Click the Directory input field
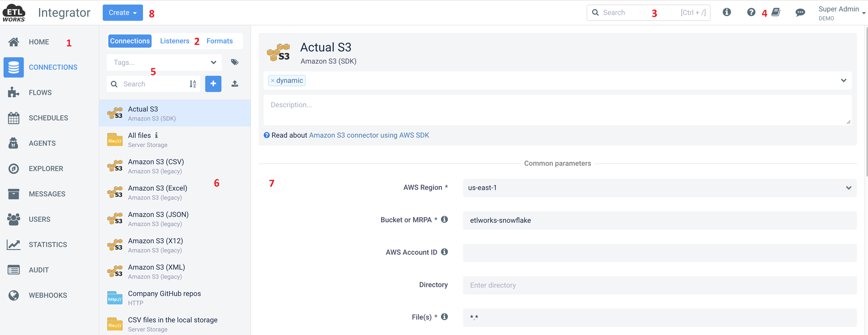This screenshot has width=868, height=335. pyautogui.click(x=659, y=285)
